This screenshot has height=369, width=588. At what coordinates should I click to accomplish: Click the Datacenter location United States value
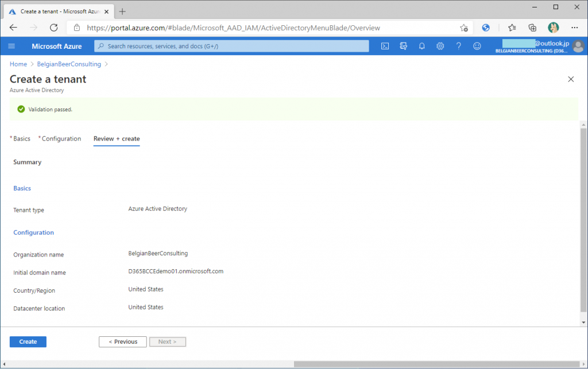click(x=146, y=307)
